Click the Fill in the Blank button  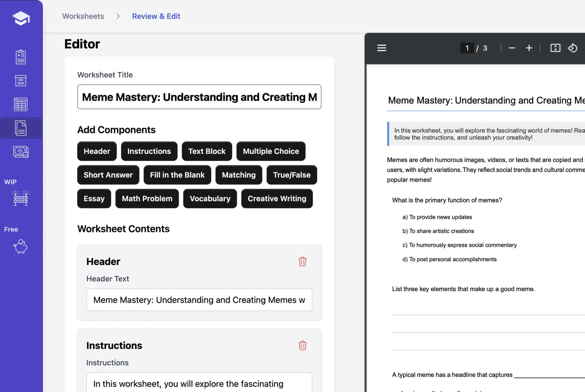(177, 175)
